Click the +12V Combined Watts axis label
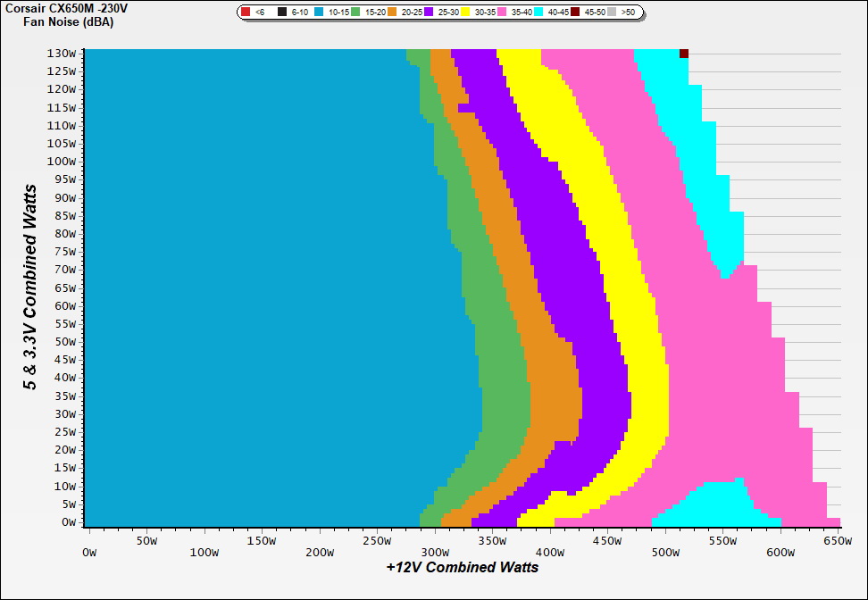 tap(463, 567)
